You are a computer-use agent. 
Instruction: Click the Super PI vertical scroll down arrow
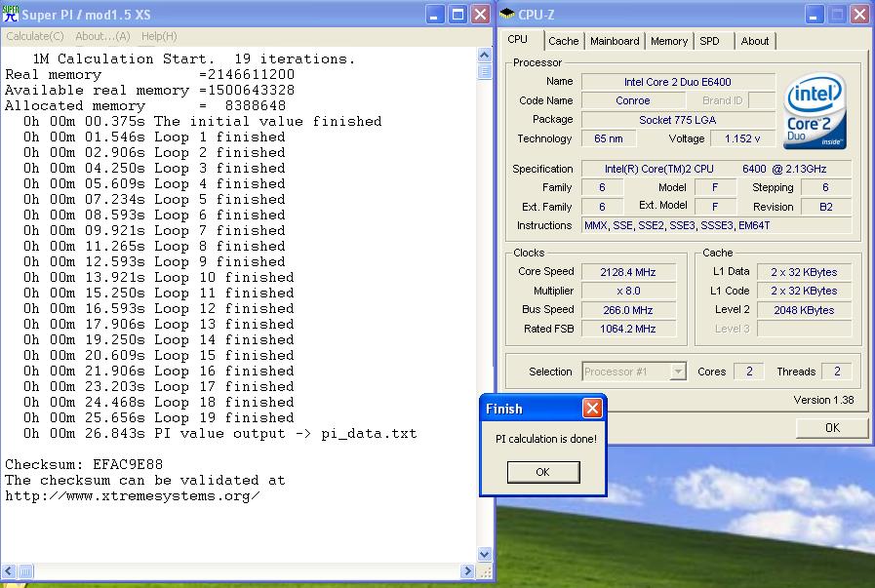point(485,554)
